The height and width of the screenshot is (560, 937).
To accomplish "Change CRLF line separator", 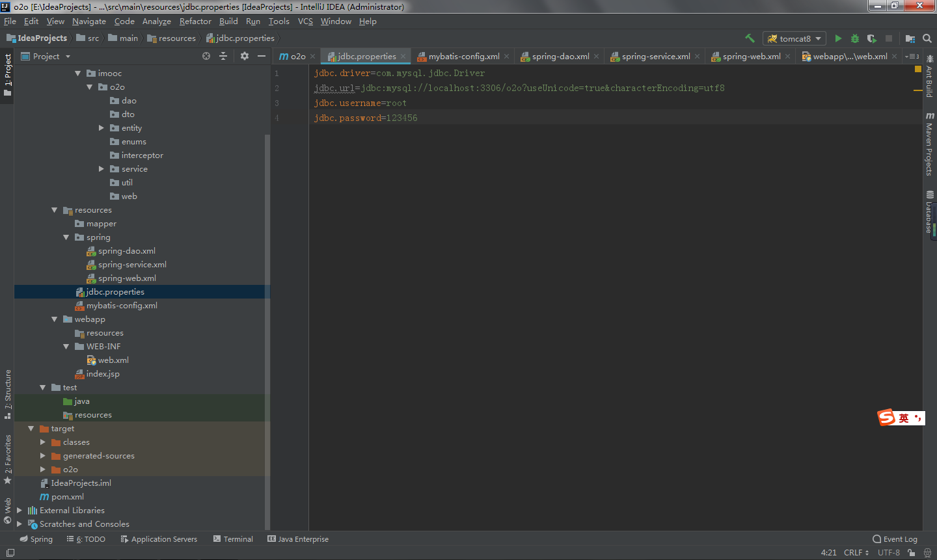I will [856, 553].
